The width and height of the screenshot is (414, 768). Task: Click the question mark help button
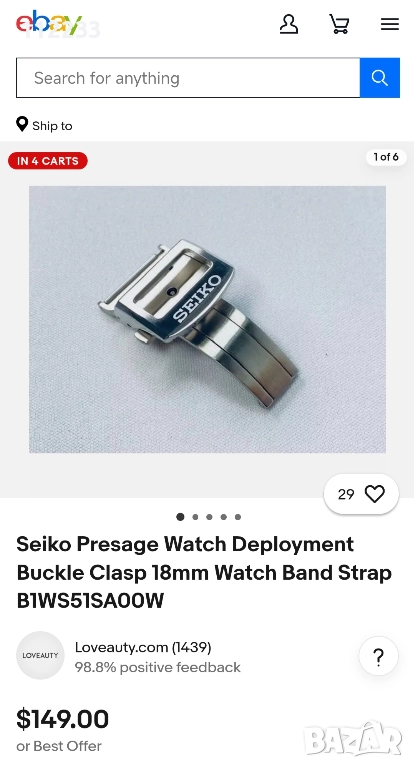tap(378, 656)
